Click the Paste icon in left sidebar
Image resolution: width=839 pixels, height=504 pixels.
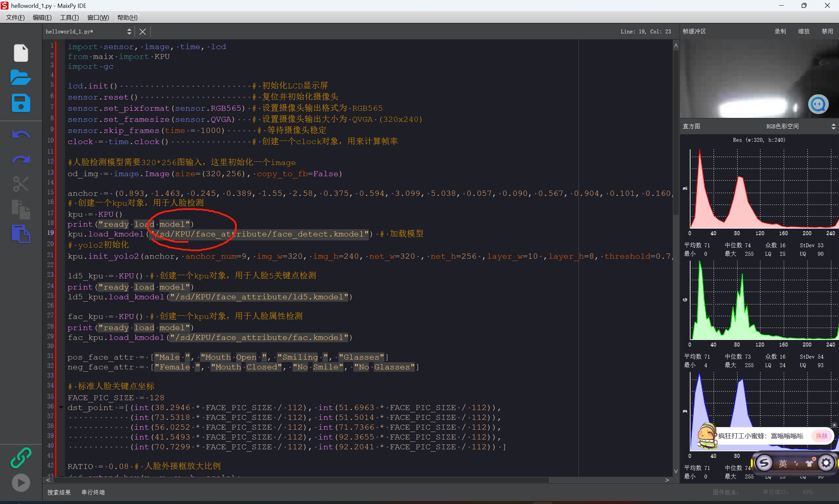(x=21, y=233)
